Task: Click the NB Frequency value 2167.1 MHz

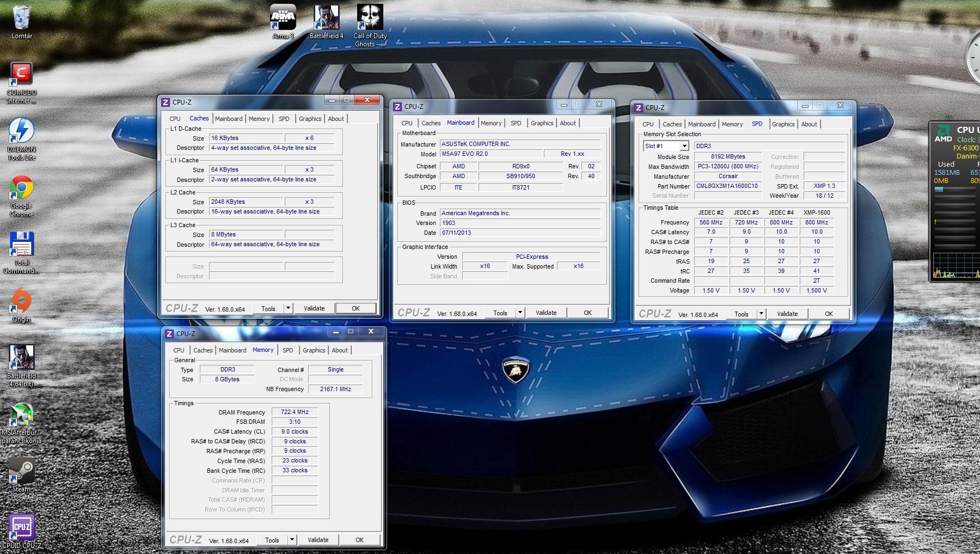Action: click(335, 389)
